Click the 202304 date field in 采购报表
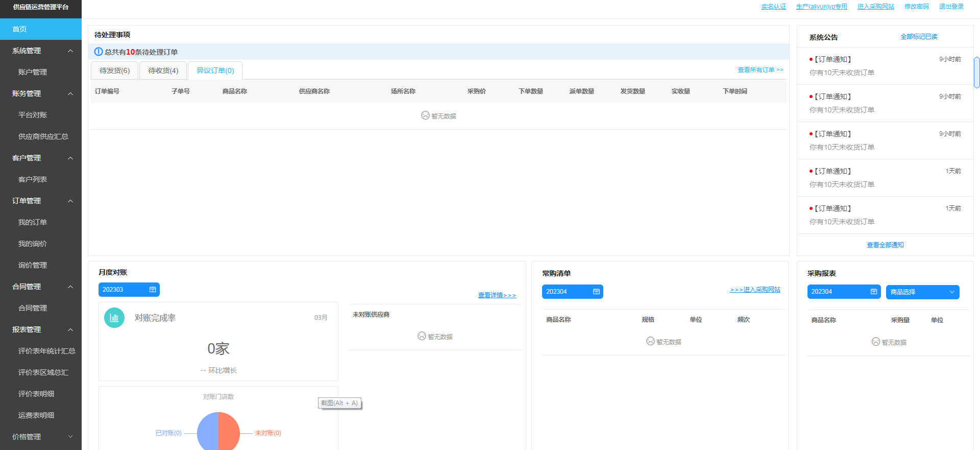 [844, 292]
